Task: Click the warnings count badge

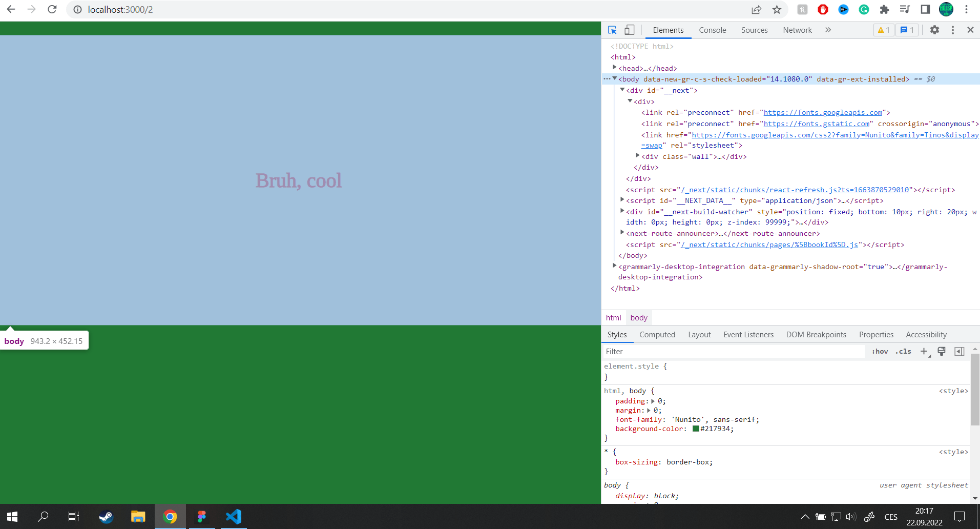Action: coord(884,30)
